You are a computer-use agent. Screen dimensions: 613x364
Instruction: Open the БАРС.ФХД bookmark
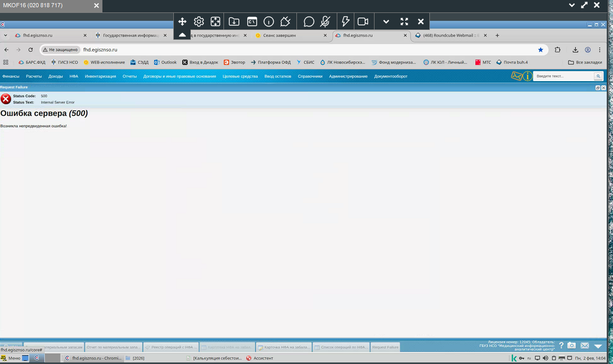(32, 62)
